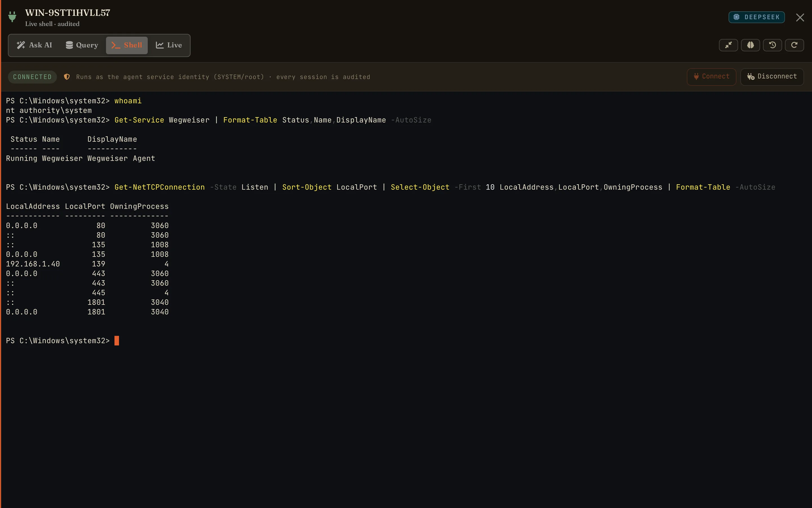Click the terminal cursor at the prompt

pos(117,341)
